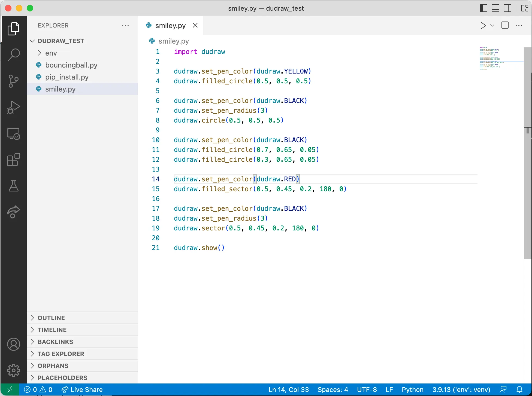The width and height of the screenshot is (532, 396).
Task: Run the Python file with the play button
Action: click(x=483, y=25)
